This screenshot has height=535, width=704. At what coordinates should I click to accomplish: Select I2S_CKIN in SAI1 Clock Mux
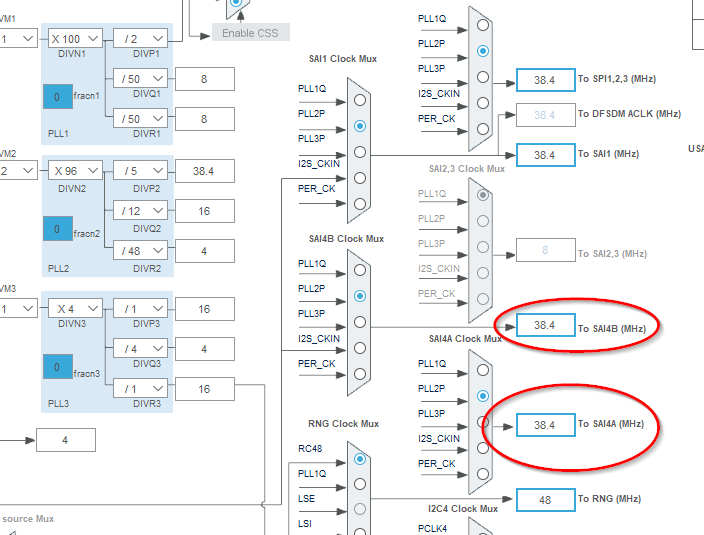360,178
